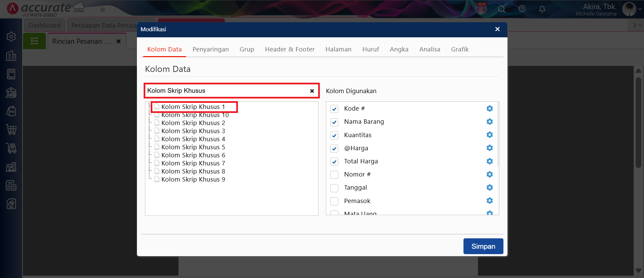This screenshot has width=644, height=278.
Task: Open the help question mark icon
Action: 522,9
